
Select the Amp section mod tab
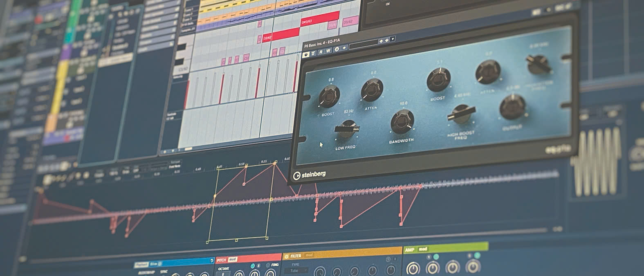point(423,249)
